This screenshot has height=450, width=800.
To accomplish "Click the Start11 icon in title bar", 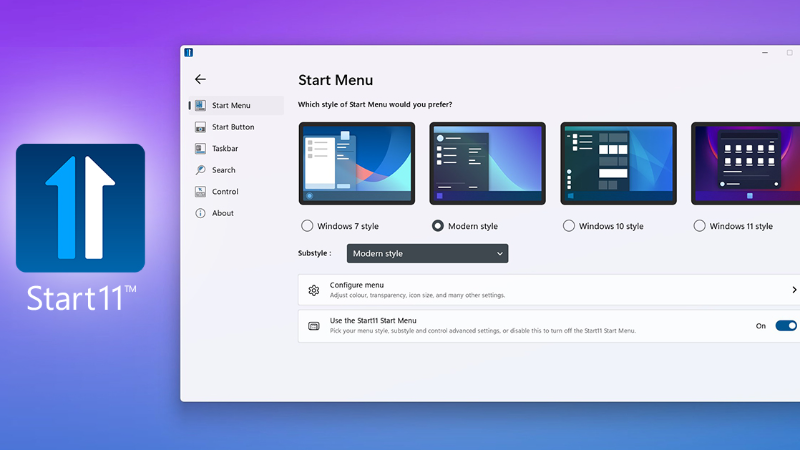I will click(x=188, y=53).
